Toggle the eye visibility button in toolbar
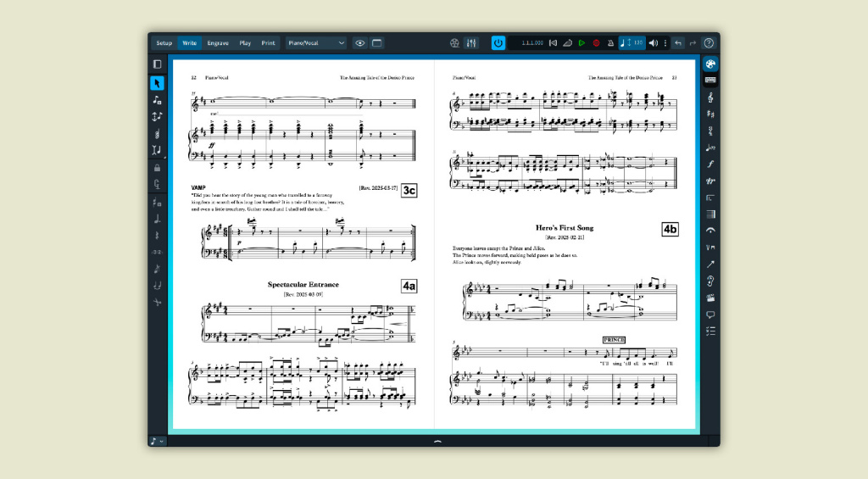Screen dimensions: 868x479 click(x=360, y=42)
